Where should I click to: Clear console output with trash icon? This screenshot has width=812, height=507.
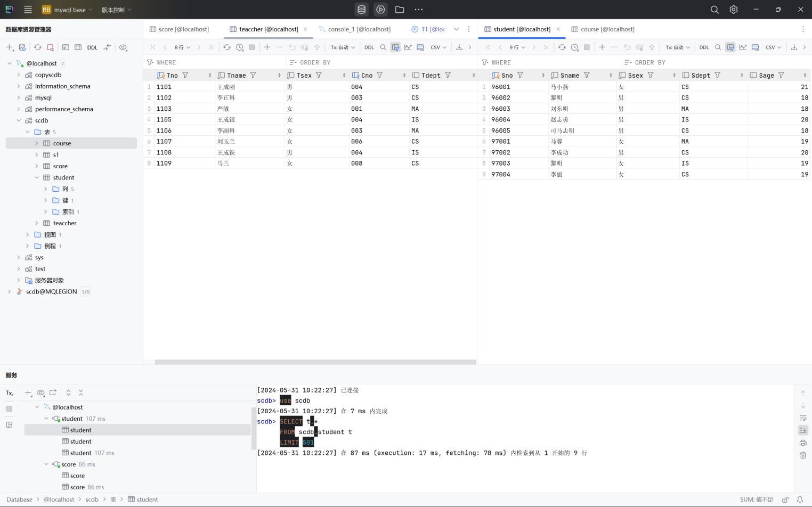(x=803, y=455)
